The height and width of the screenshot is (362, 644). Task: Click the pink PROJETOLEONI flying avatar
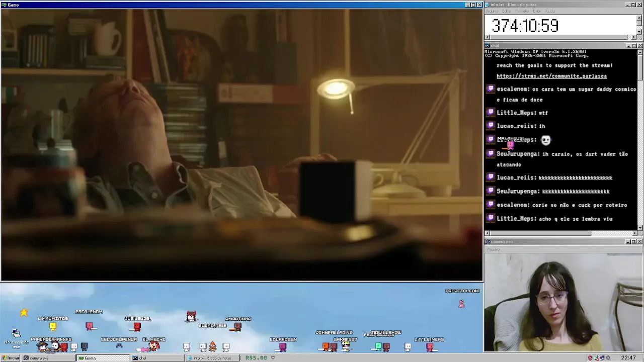tap(461, 304)
